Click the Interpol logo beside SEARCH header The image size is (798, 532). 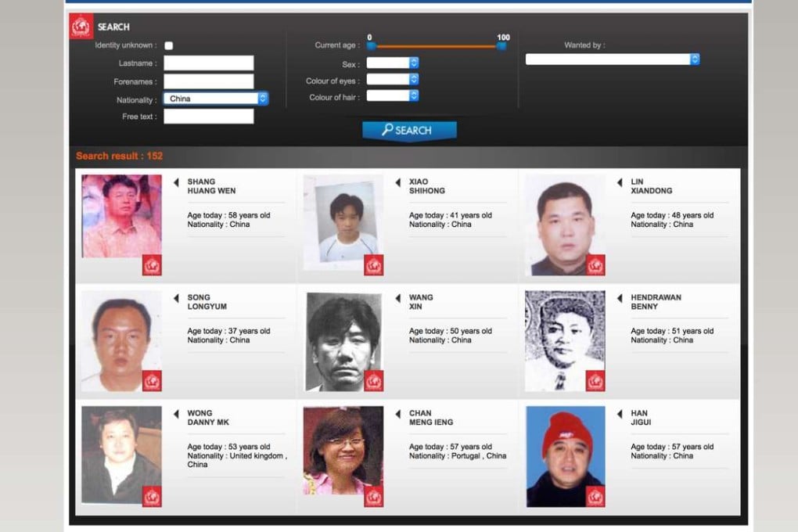(x=81, y=26)
